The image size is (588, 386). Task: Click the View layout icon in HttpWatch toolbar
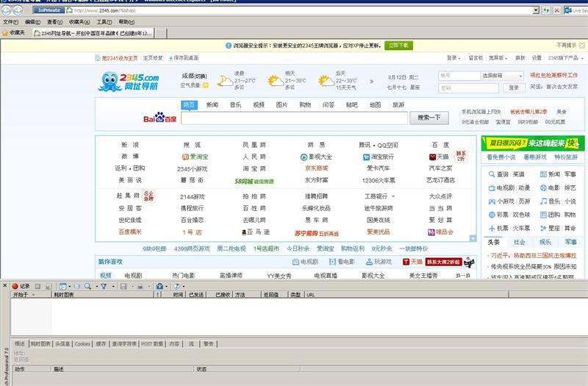(62, 286)
